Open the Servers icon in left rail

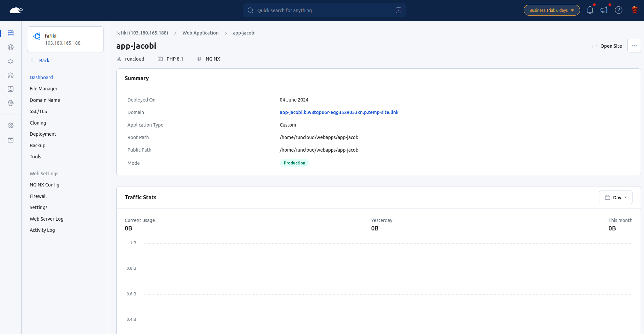point(11,33)
